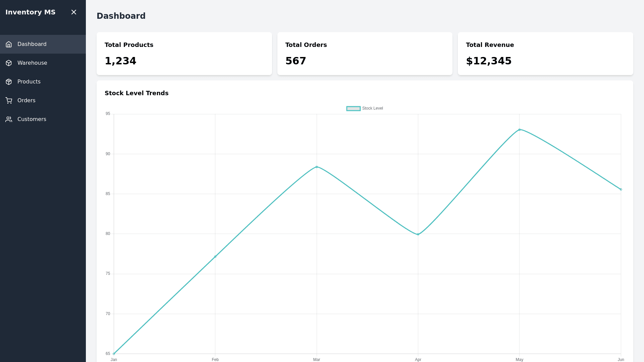
Task: Close the sidebar with X icon
Action: click(x=74, y=12)
